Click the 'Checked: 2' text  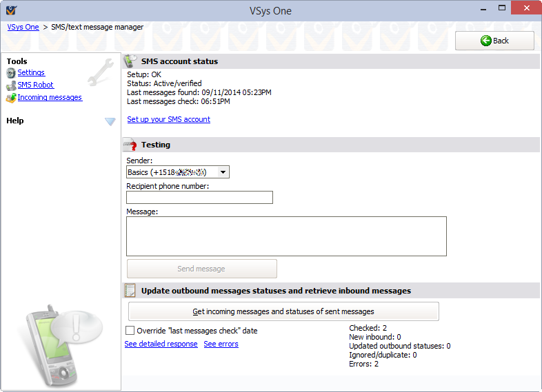(x=368, y=328)
